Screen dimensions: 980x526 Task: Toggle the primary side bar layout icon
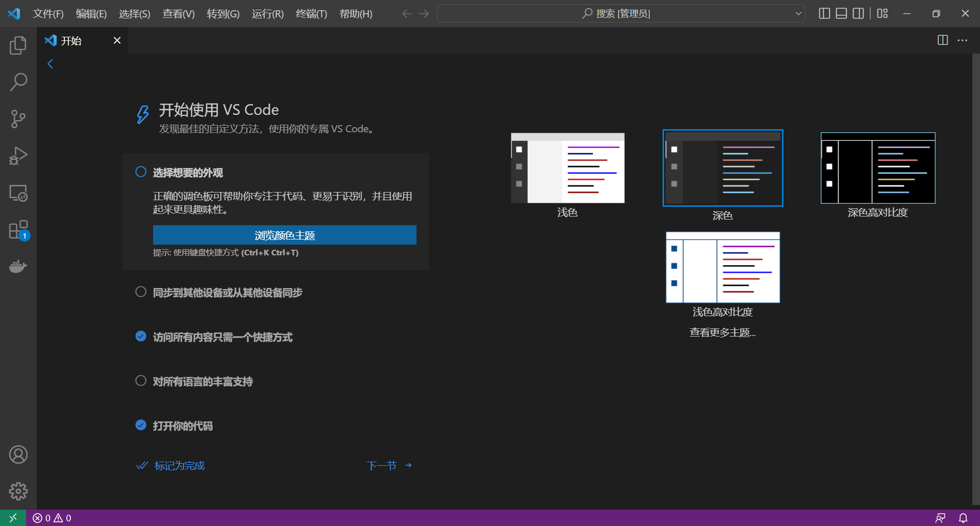(824, 13)
